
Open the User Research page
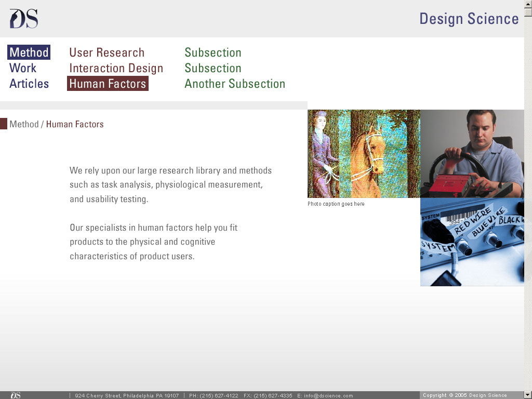coord(107,52)
